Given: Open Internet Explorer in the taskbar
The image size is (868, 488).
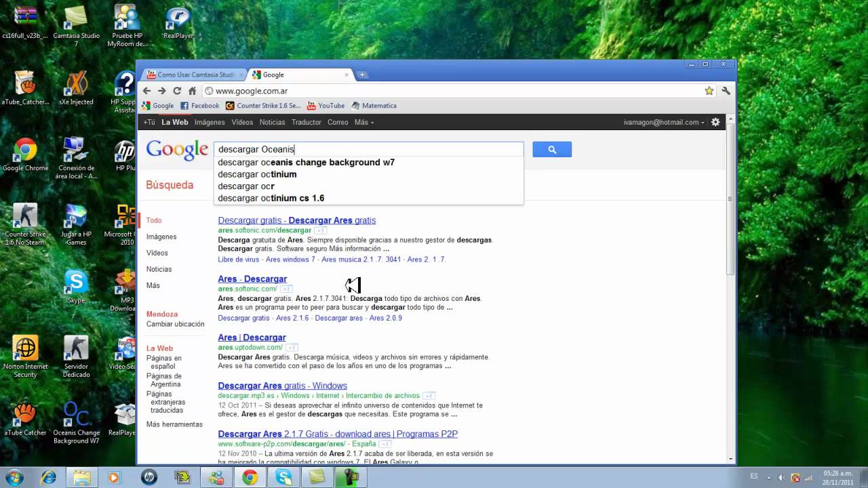Looking at the screenshot, I should point(48,477).
